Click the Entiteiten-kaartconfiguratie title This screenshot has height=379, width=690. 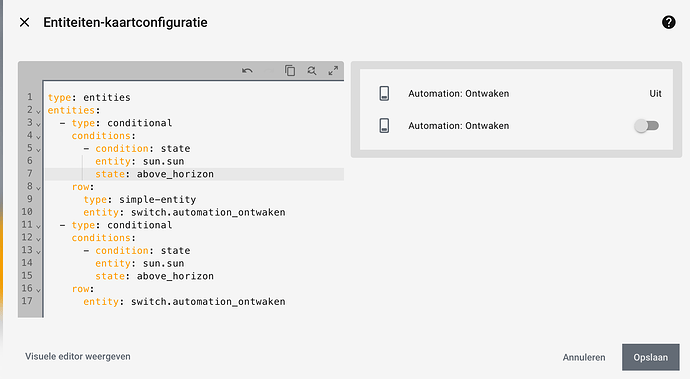click(x=125, y=22)
